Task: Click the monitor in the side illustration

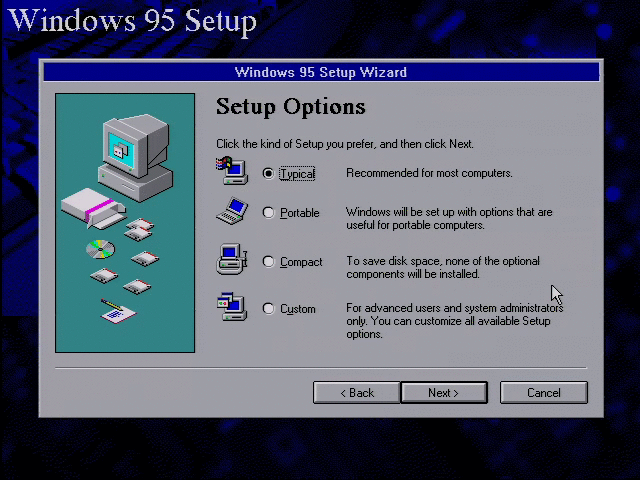Action: point(136,145)
